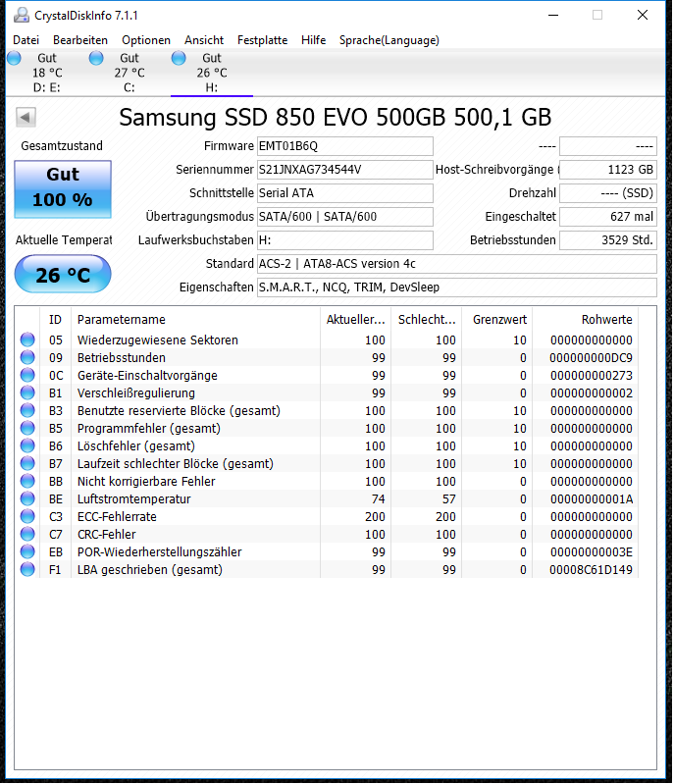674x784 pixels.
Task: Click status orb of Löschfehler row
Action: pyautogui.click(x=27, y=446)
